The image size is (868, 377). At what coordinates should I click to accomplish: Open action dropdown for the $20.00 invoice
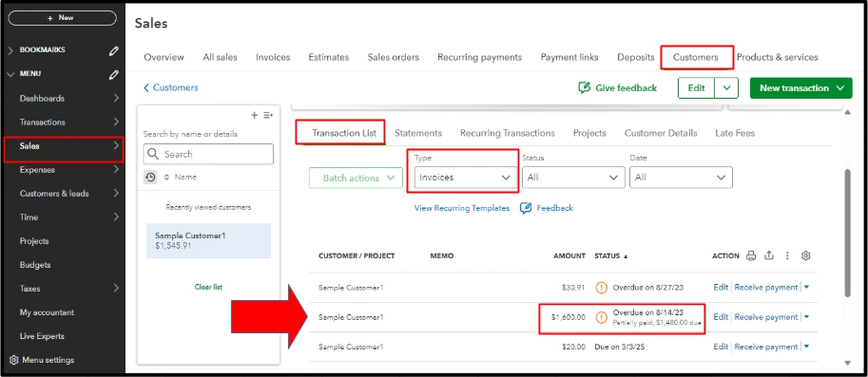point(806,348)
